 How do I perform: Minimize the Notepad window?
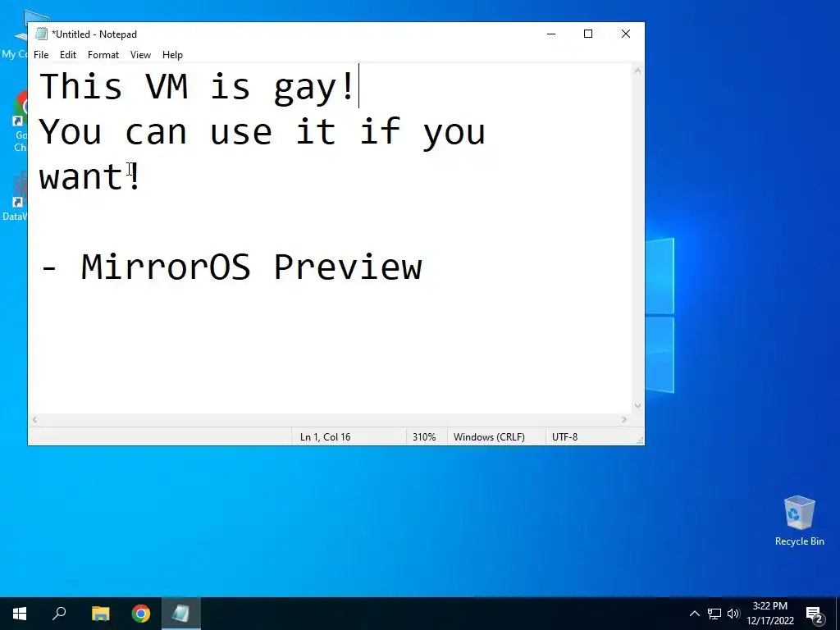(551, 34)
